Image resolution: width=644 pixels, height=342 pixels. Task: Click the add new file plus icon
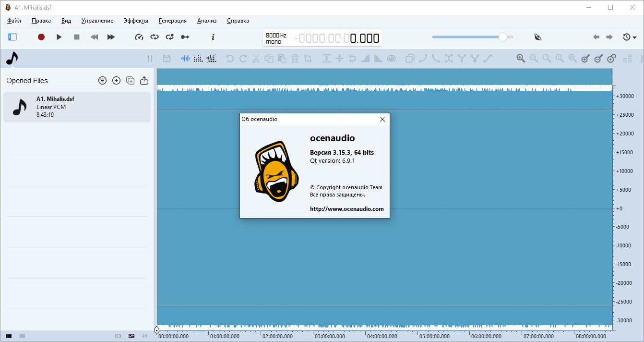pos(116,81)
